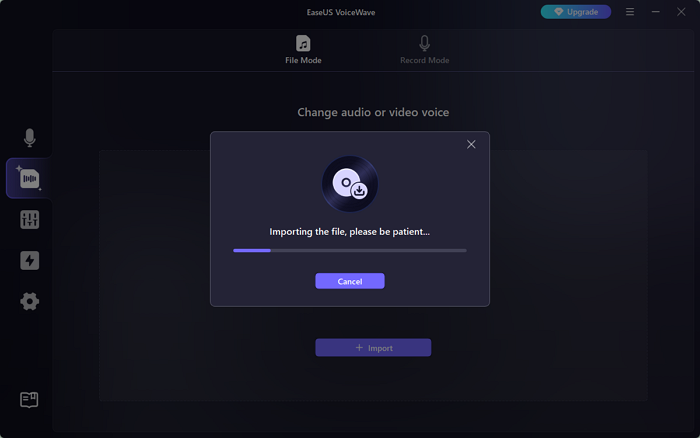Select the file voice changer sidebar icon
The width and height of the screenshot is (700, 438).
(29, 178)
